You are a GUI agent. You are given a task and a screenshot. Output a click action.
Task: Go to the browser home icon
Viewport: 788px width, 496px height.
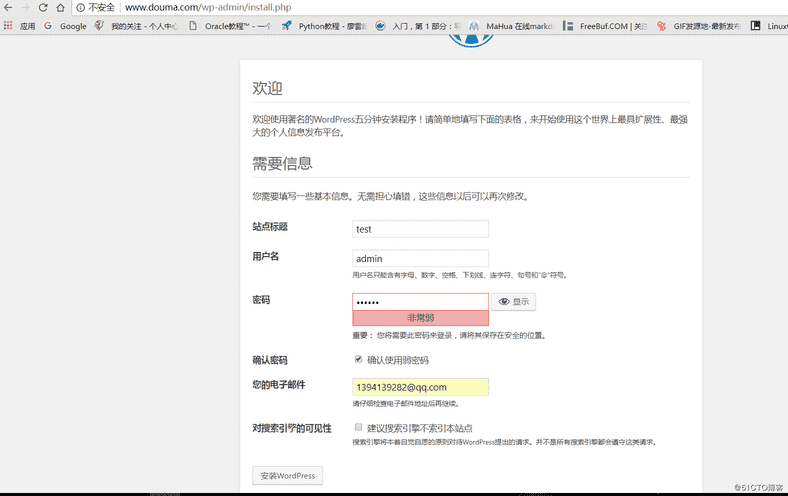(60, 8)
